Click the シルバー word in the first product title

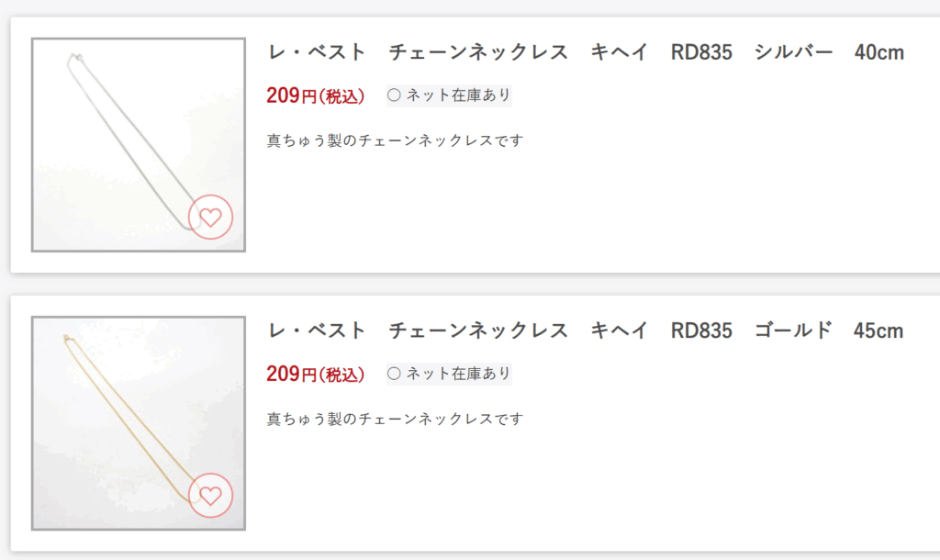point(794,52)
